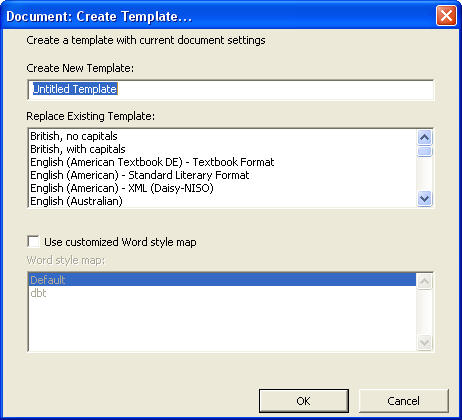Click the Create New Template name field
The width and height of the screenshot is (462, 420).
point(231,89)
